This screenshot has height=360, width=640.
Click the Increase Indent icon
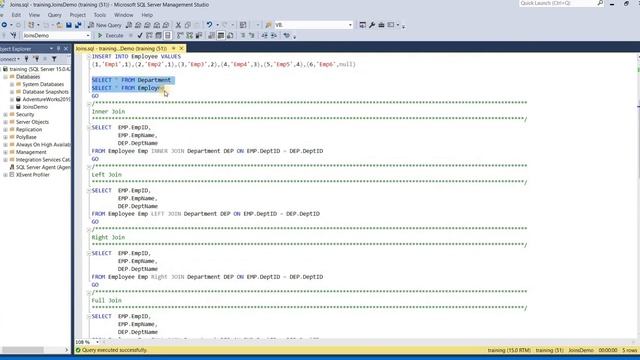point(274,36)
